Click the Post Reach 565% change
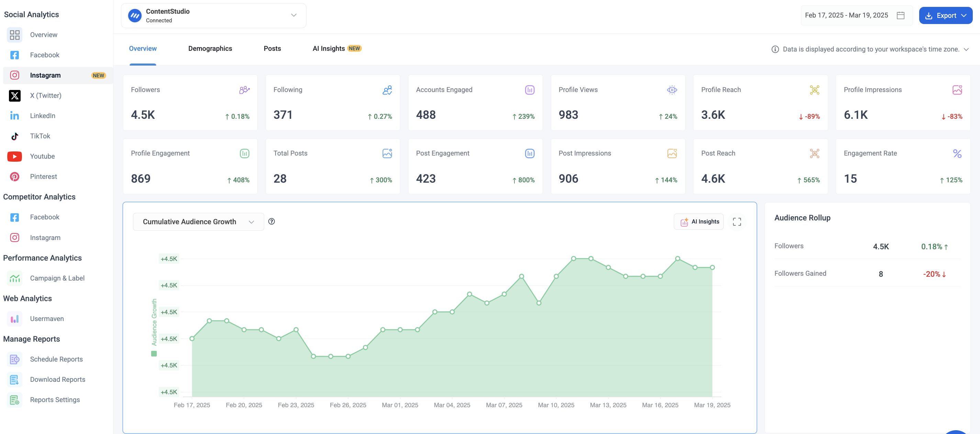The image size is (980, 434). [x=809, y=180]
